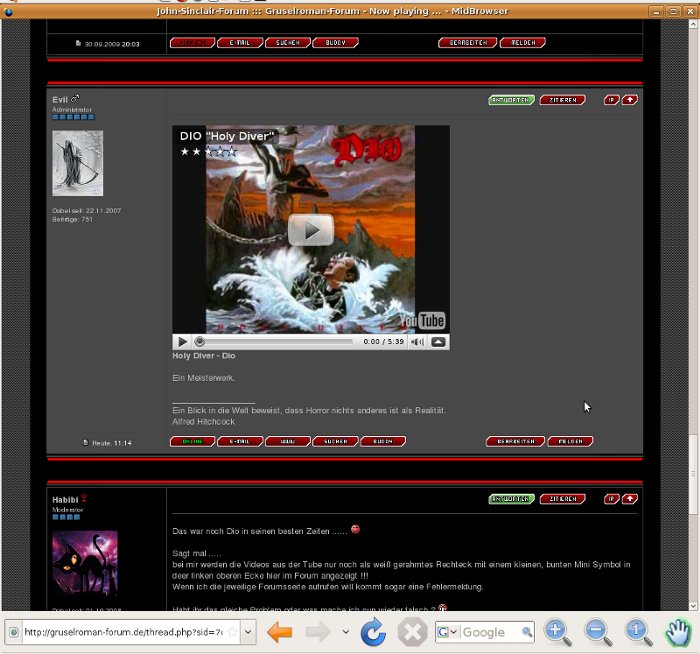Open the Google search engine selector
700x654 pixels.
[x=447, y=632]
